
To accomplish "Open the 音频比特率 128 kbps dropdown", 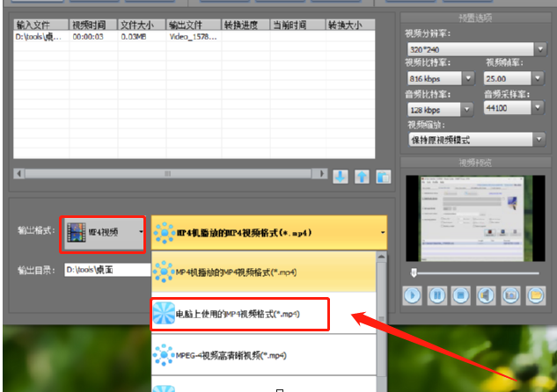I will 466,110.
